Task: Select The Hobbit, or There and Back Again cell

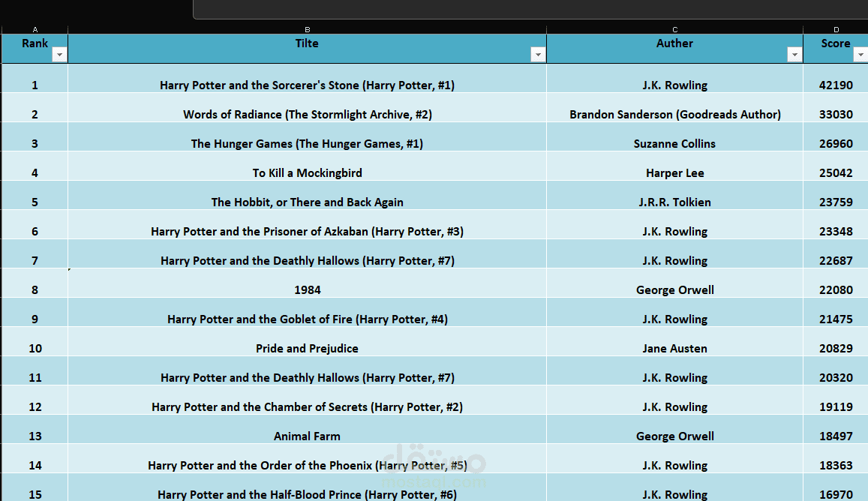Action: pyautogui.click(x=308, y=196)
